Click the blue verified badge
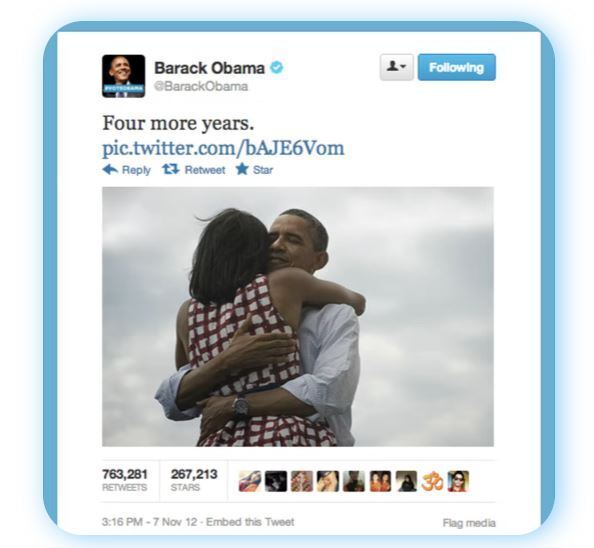Screen dimensions: 594x548 point(277,68)
